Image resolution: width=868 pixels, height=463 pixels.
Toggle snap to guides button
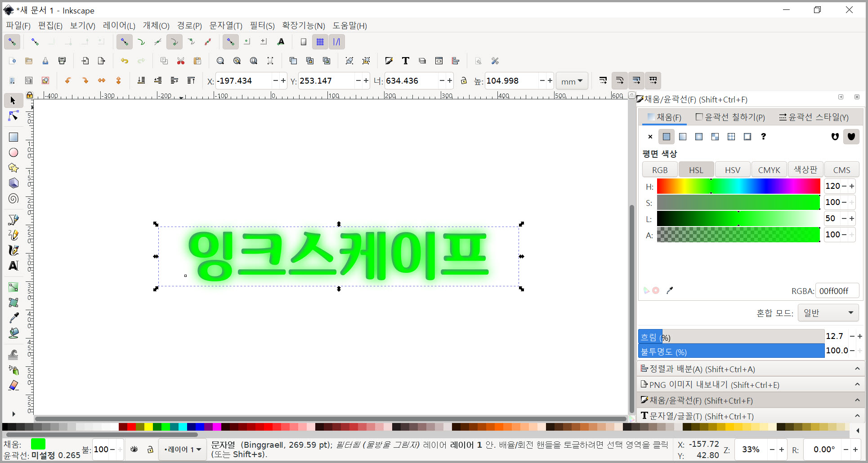click(x=337, y=42)
